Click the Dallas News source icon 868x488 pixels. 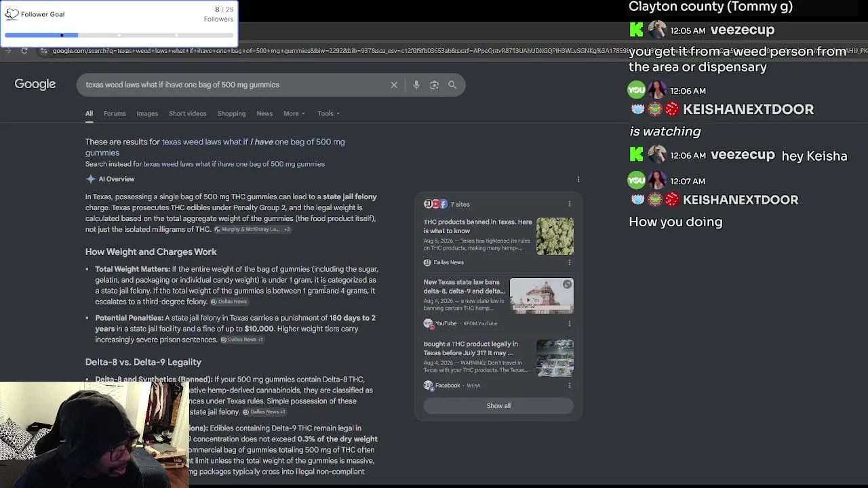click(x=427, y=262)
